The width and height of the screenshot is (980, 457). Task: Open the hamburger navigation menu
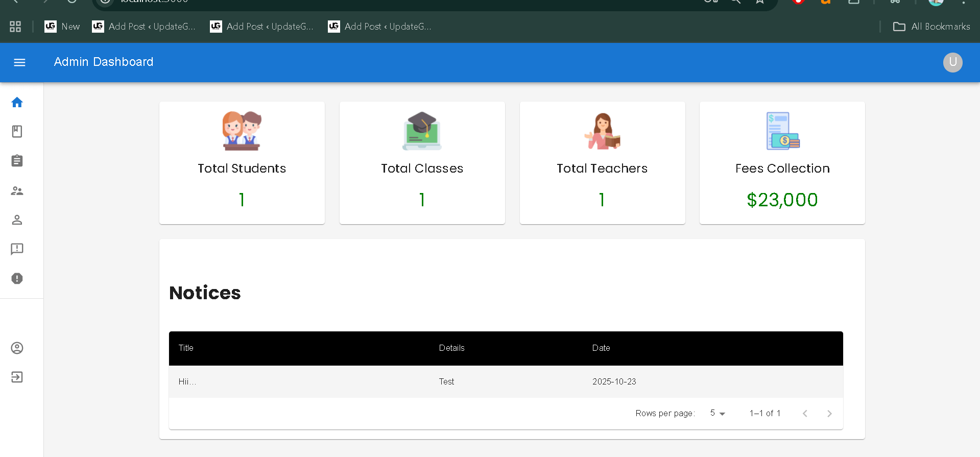[19, 62]
